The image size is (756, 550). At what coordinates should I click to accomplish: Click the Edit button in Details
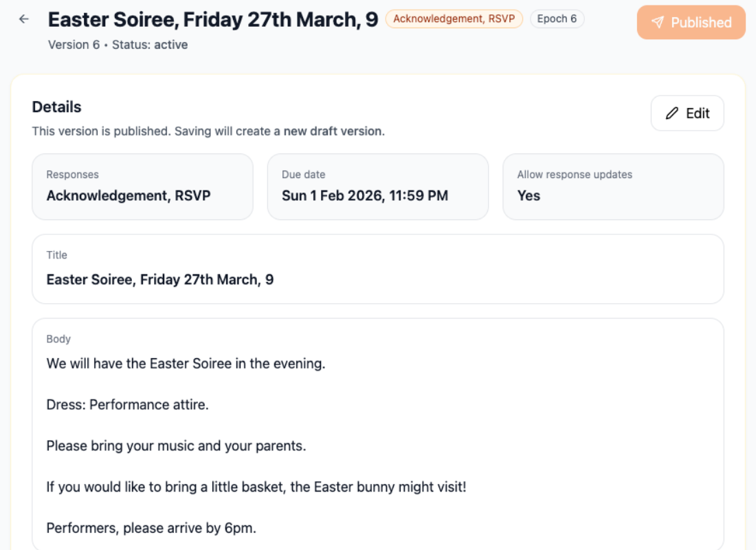point(687,113)
